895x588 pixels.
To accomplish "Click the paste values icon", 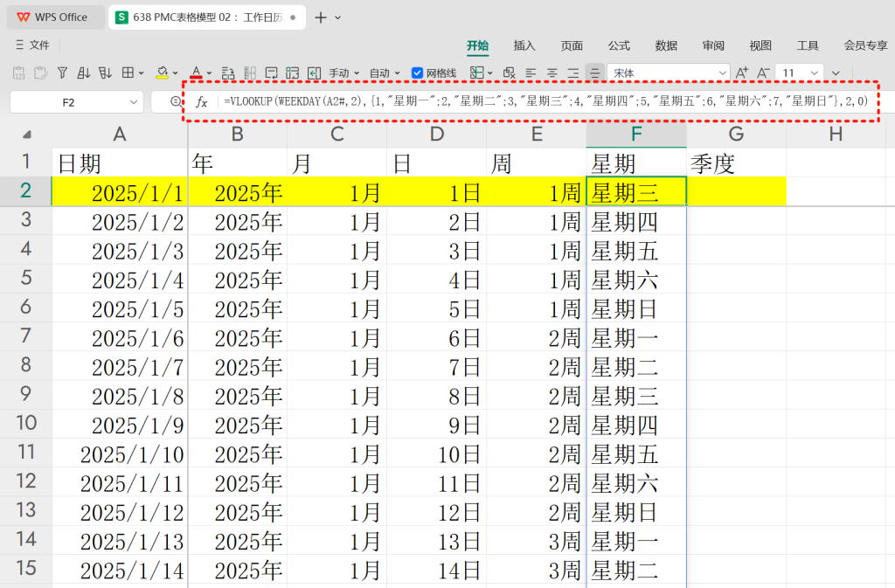I will tap(19, 73).
